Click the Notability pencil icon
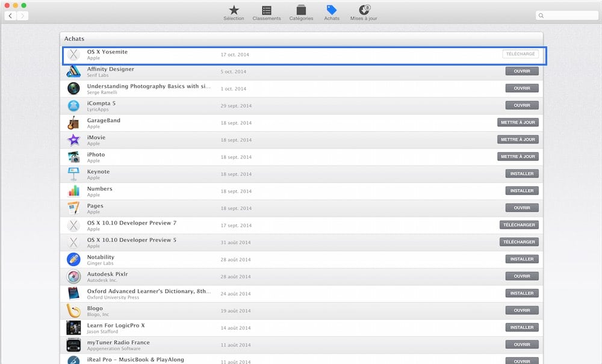 tap(73, 259)
